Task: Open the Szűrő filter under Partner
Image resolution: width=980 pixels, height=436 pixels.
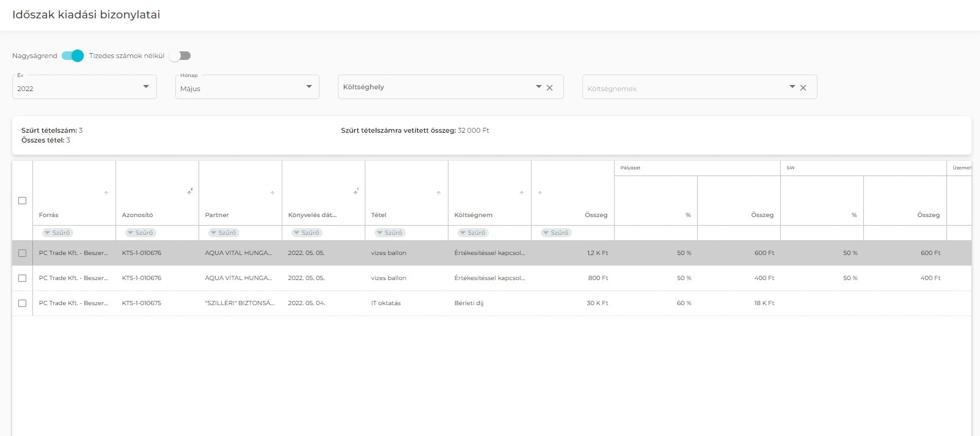Action: [224, 233]
